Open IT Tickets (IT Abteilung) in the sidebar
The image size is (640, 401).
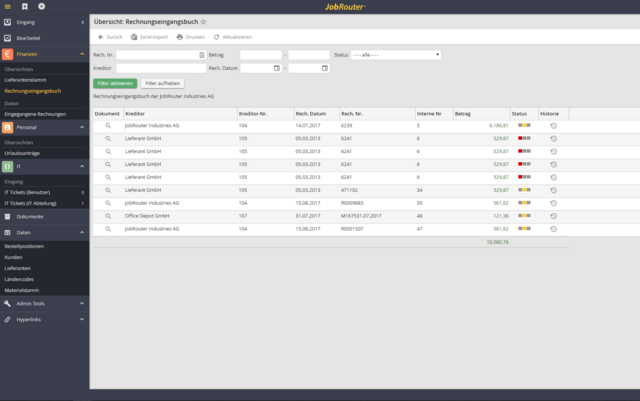click(x=30, y=203)
